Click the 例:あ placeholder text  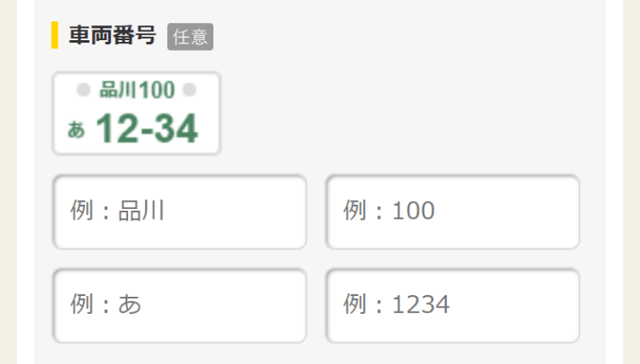[106, 305]
